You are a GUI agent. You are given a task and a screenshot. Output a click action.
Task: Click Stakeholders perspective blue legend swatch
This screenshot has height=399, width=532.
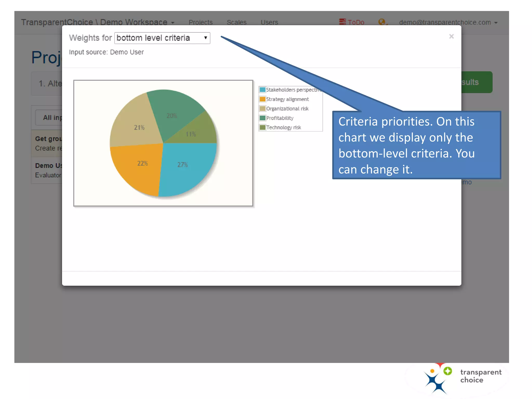[263, 90]
